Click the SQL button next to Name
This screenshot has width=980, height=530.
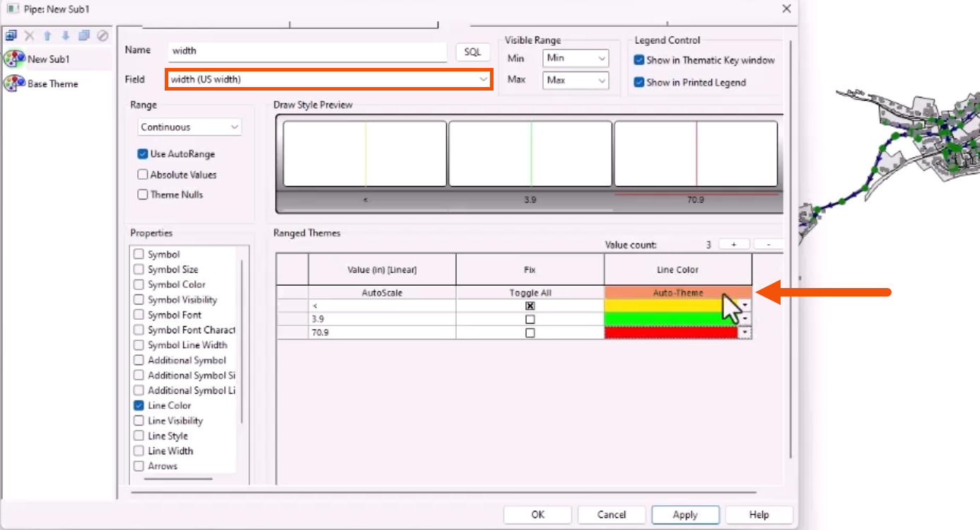pos(472,52)
